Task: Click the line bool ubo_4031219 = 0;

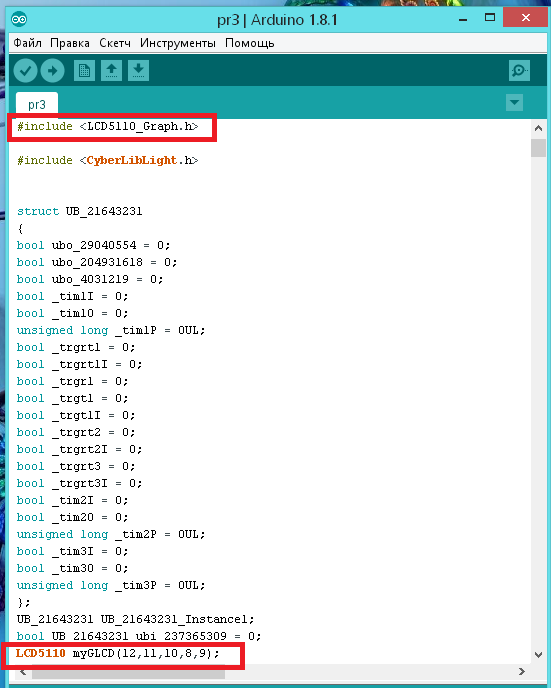Action: coord(90,280)
